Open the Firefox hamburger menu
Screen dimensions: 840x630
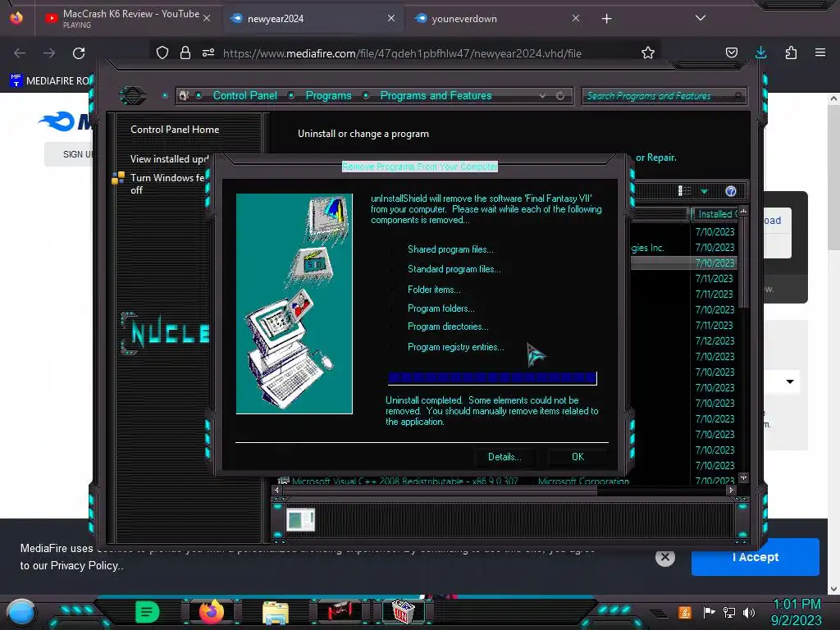click(820, 52)
